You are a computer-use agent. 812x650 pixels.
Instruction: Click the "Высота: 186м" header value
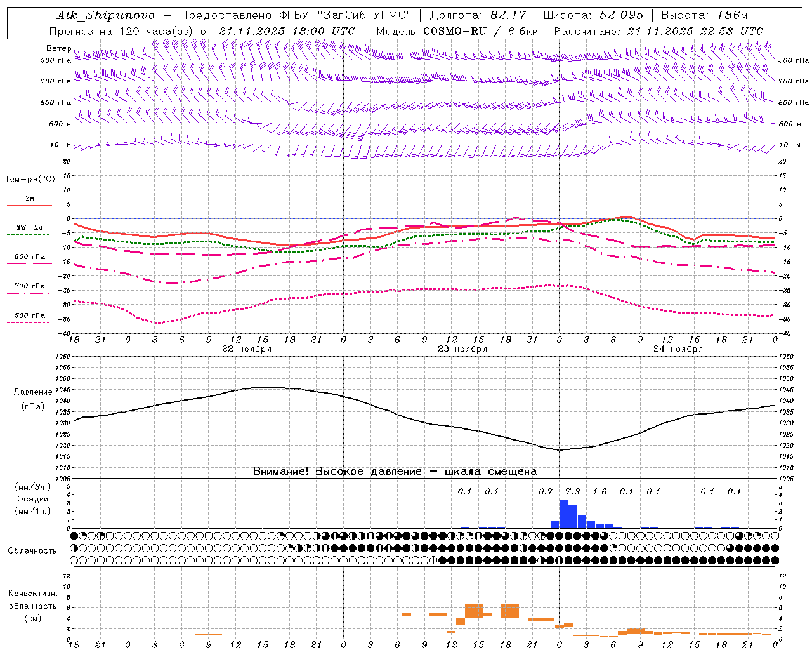pyautogui.click(x=704, y=15)
